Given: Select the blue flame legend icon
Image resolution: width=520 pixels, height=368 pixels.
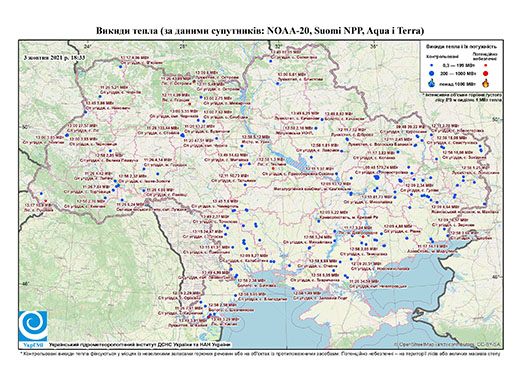Looking at the screenshot, I should click(431, 83).
